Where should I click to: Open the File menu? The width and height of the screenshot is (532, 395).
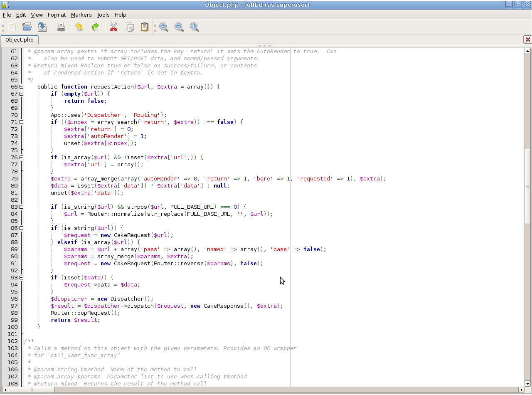[x=7, y=15]
